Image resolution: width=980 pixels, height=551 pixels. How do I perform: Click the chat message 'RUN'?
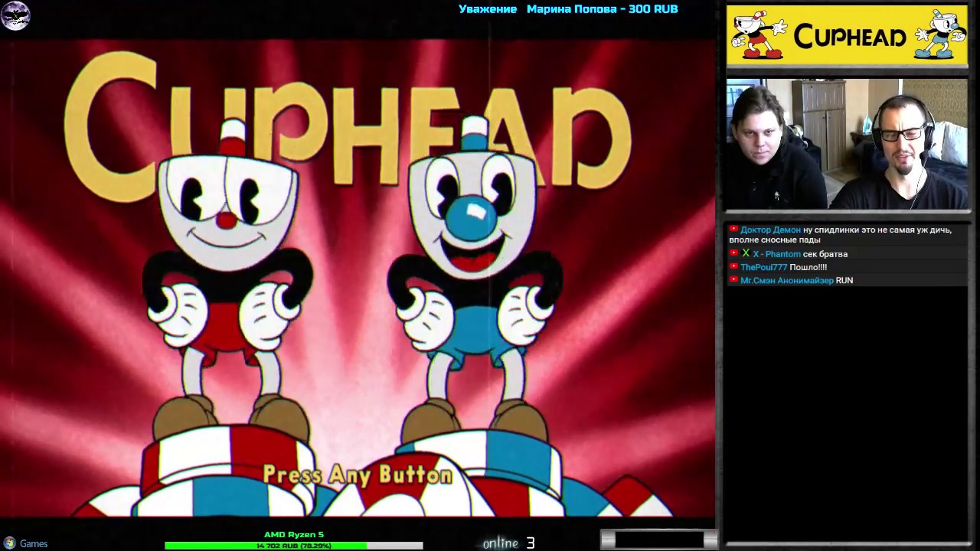point(844,281)
